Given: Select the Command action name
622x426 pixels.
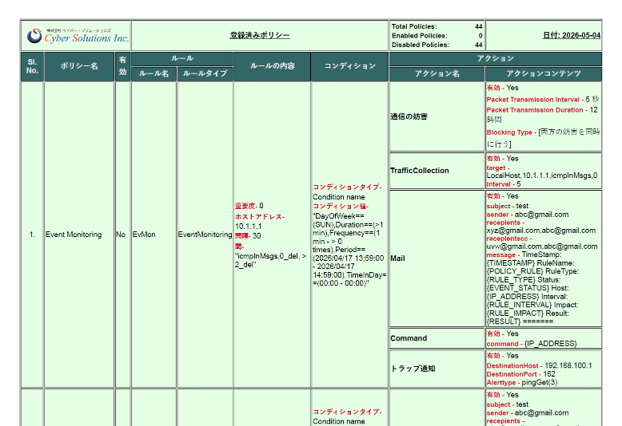Looking at the screenshot, I should [x=409, y=338].
